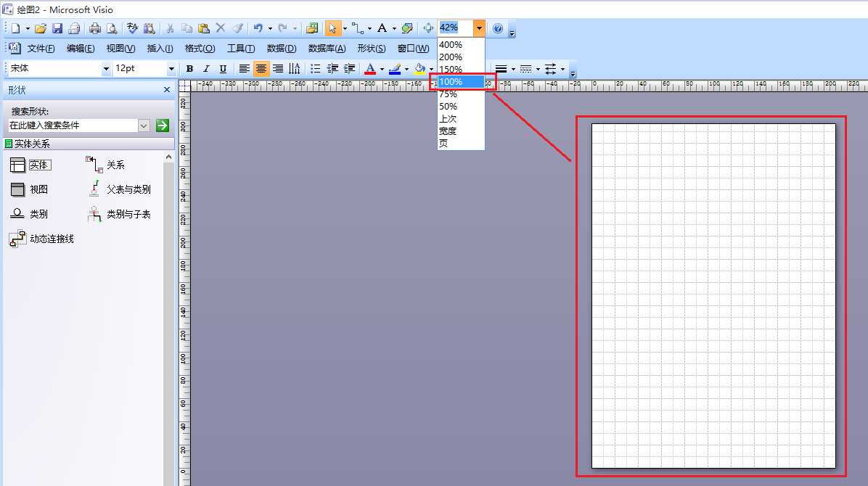Open a file with the folder icon
Image resolution: width=868 pixels, height=486 pixels.
click(41, 28)
